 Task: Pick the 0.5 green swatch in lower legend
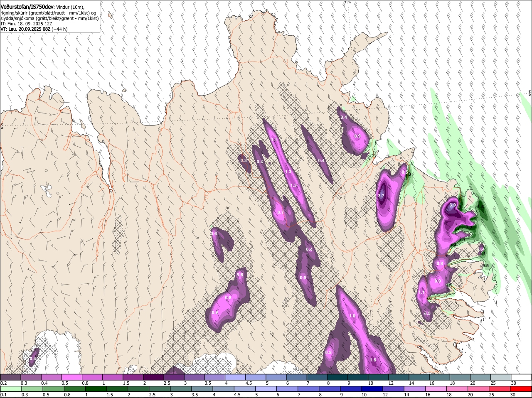pyautogui.click(x=54, y=389)
